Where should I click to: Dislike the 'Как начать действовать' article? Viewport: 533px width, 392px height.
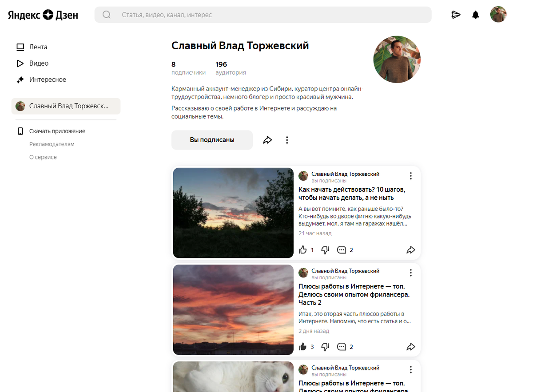click(325, 250)
